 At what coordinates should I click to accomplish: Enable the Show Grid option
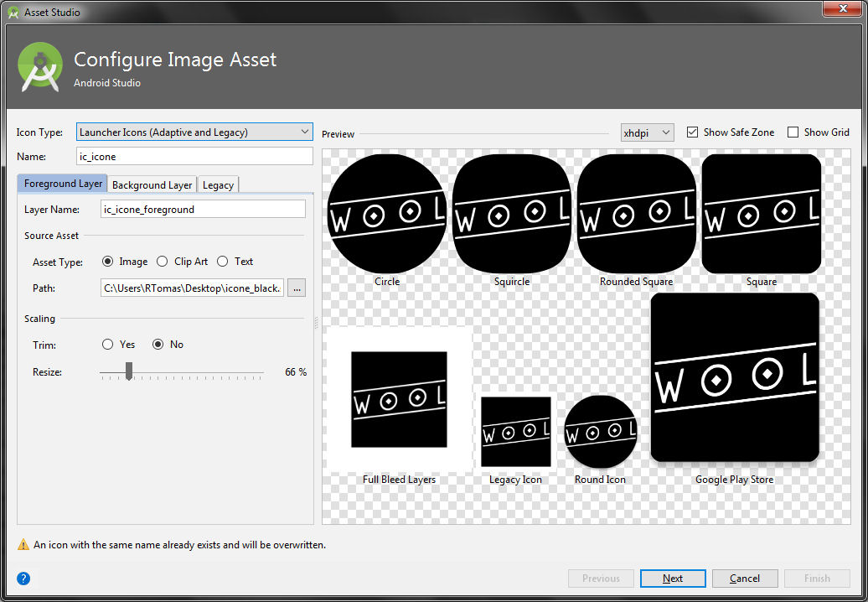pyautogui.click(x=793, y=132)
